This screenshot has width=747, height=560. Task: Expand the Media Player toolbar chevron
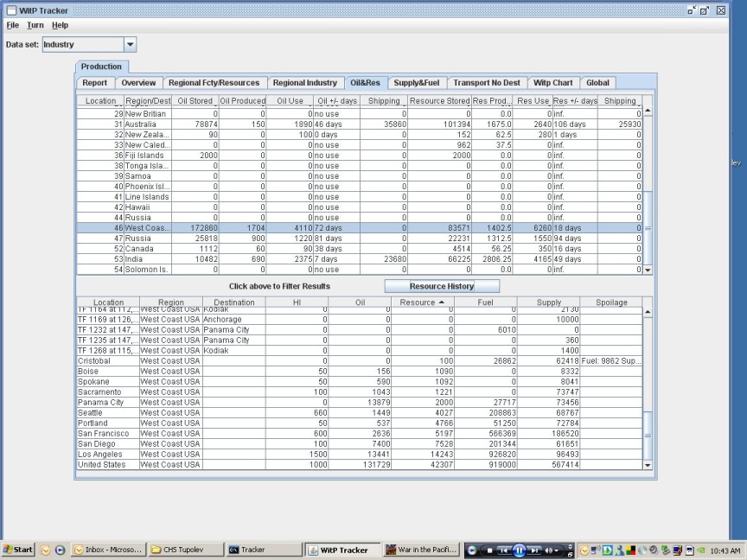(x=570, y=548)
